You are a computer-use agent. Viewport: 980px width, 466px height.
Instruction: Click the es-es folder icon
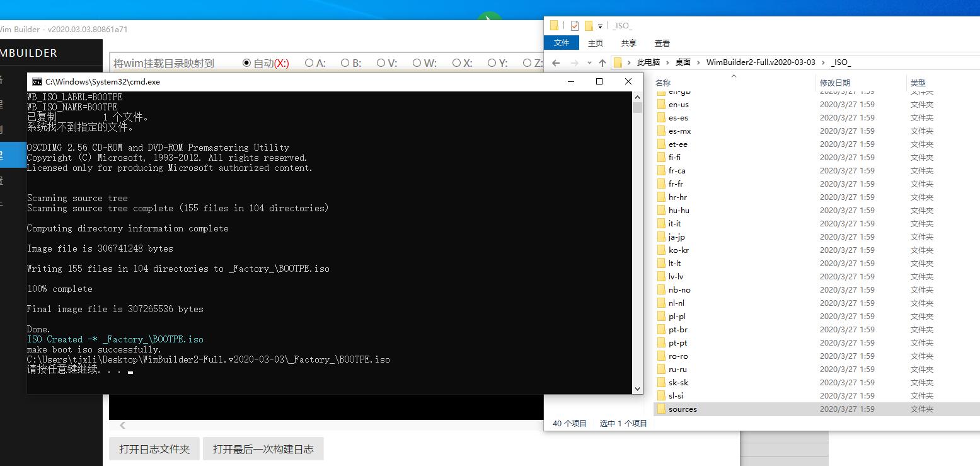pyautogui.click(x=661, y=118)
